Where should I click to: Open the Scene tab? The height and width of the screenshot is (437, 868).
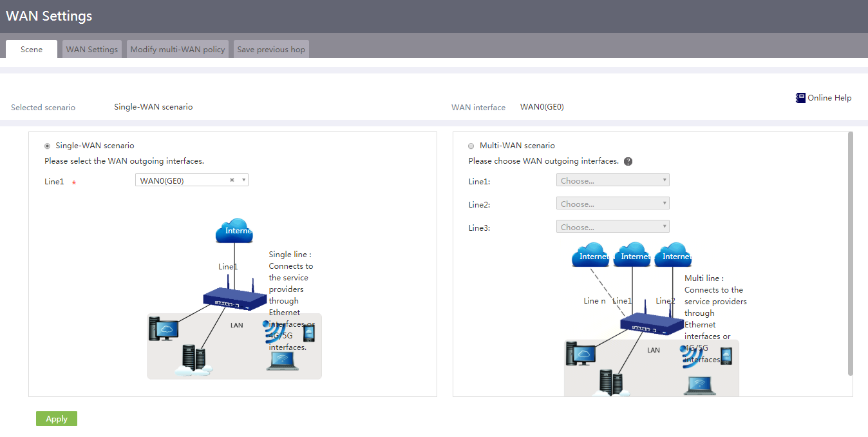click(32, 49)
